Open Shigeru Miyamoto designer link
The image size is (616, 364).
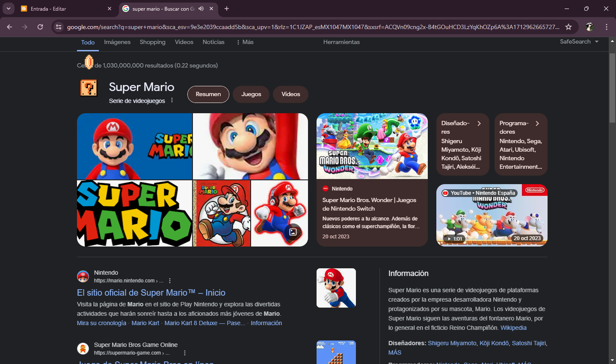[x=452, y=343]
